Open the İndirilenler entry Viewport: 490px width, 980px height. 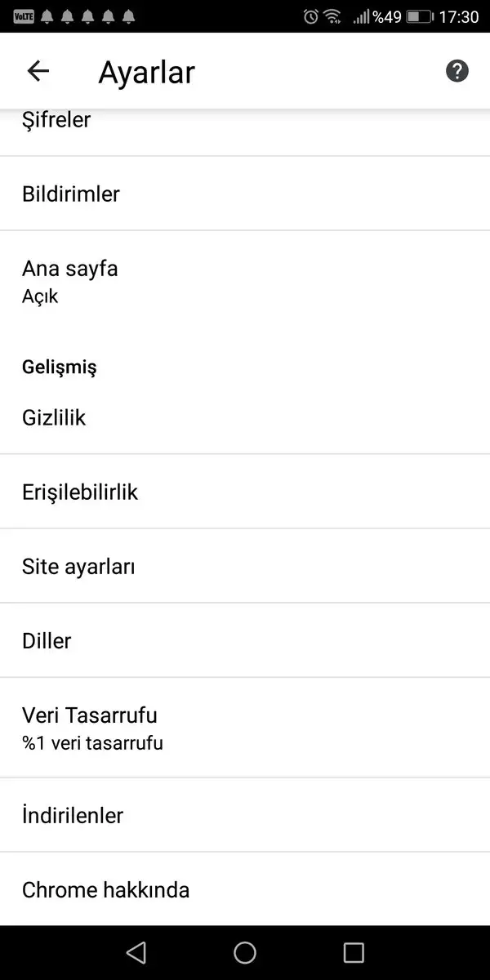[x=73, y=815]
